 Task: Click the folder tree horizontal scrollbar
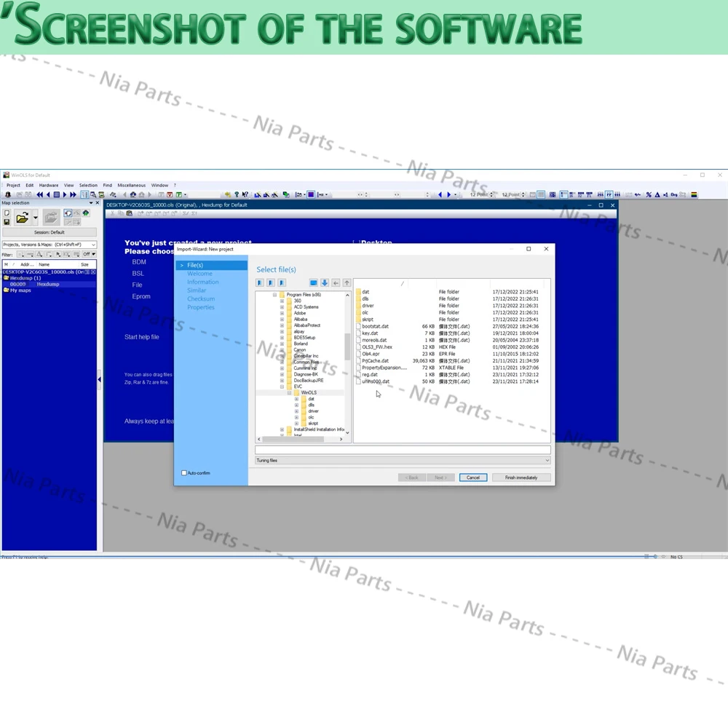click(x=300, y=439)
